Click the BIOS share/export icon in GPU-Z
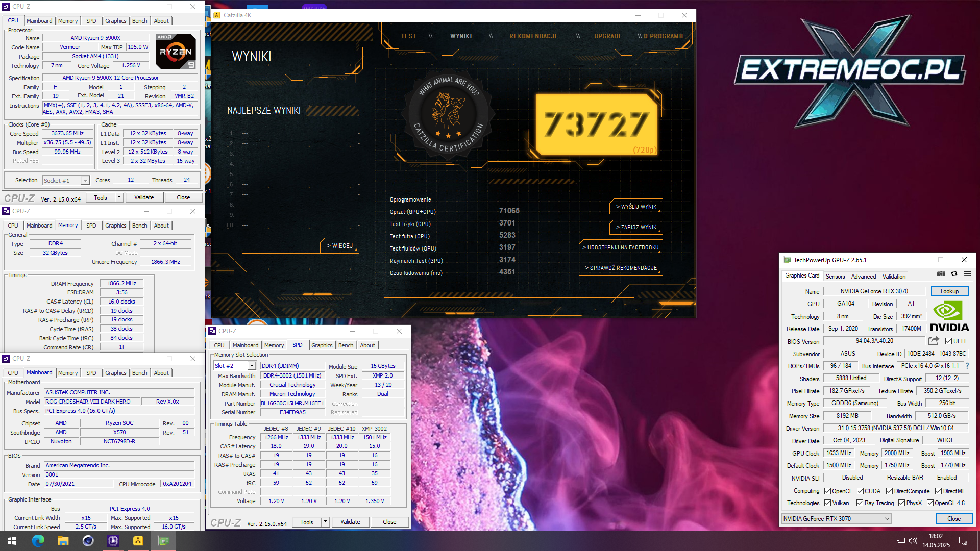The width and height of the screenshot is (980, 551). tap(934, 341)
